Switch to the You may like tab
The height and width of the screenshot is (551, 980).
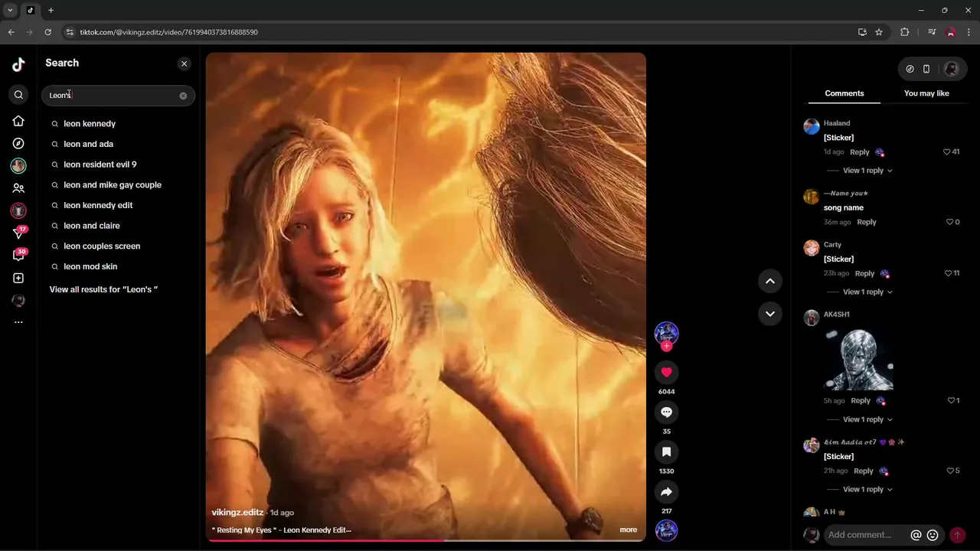[926, 93]
